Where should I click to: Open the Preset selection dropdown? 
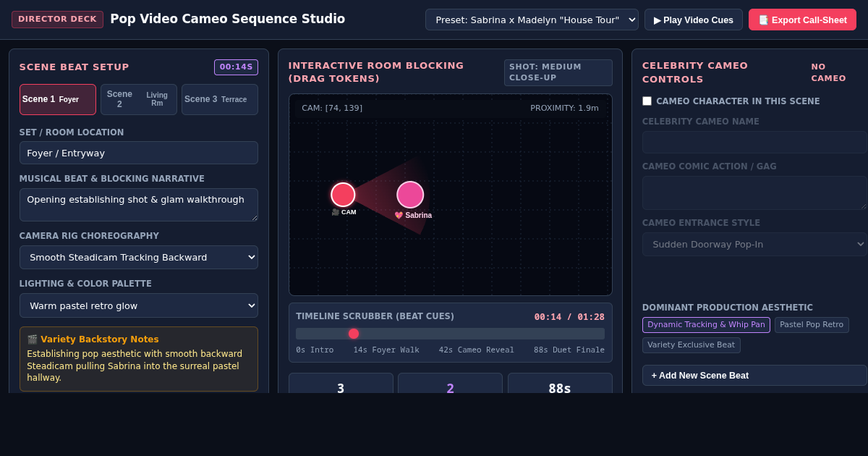pyautogui.click(x=532, y=20)
